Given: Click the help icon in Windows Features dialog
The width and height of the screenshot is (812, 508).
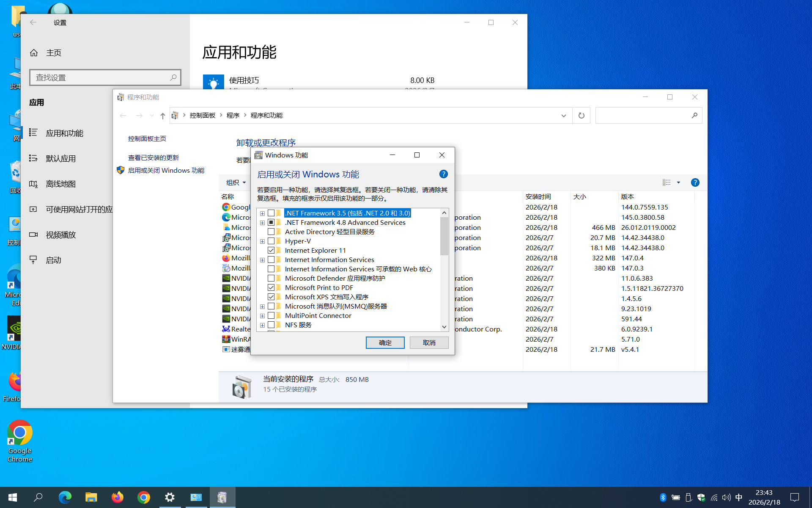Looking at the screenshot, I should click(443, 174).
